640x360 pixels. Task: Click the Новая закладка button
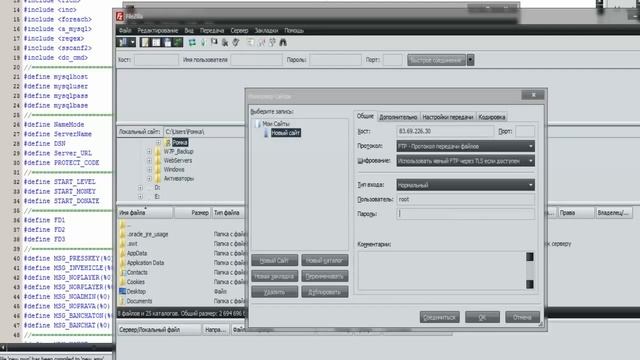tap(274, 276)
